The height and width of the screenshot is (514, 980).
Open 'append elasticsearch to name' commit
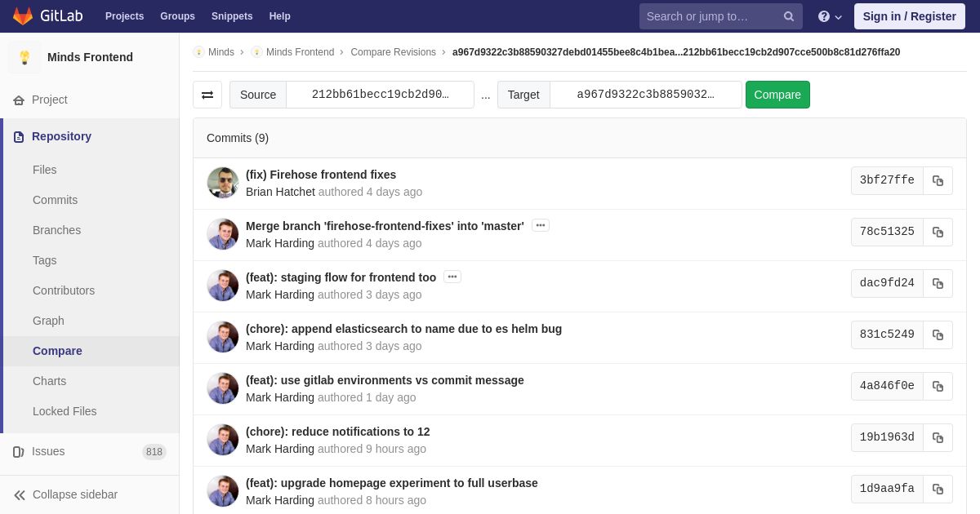(403, 329)
